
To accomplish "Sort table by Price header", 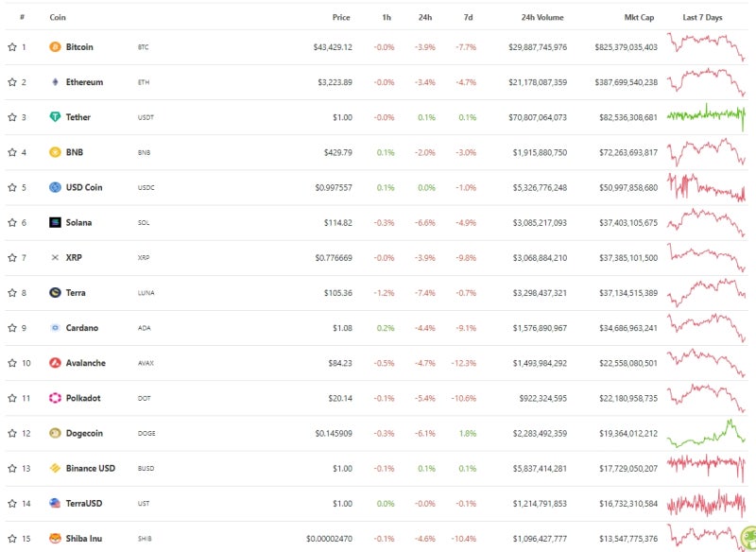I will click(x=341, y=17).
